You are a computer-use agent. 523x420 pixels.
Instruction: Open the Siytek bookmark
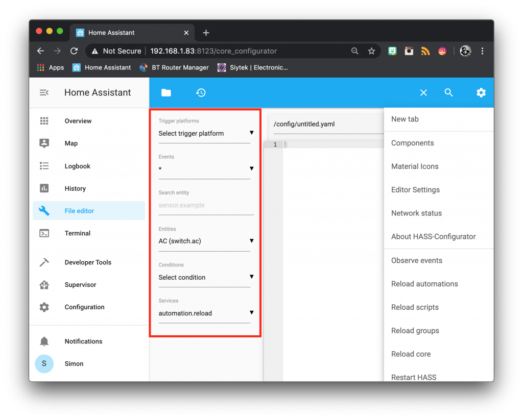[253, 68]
